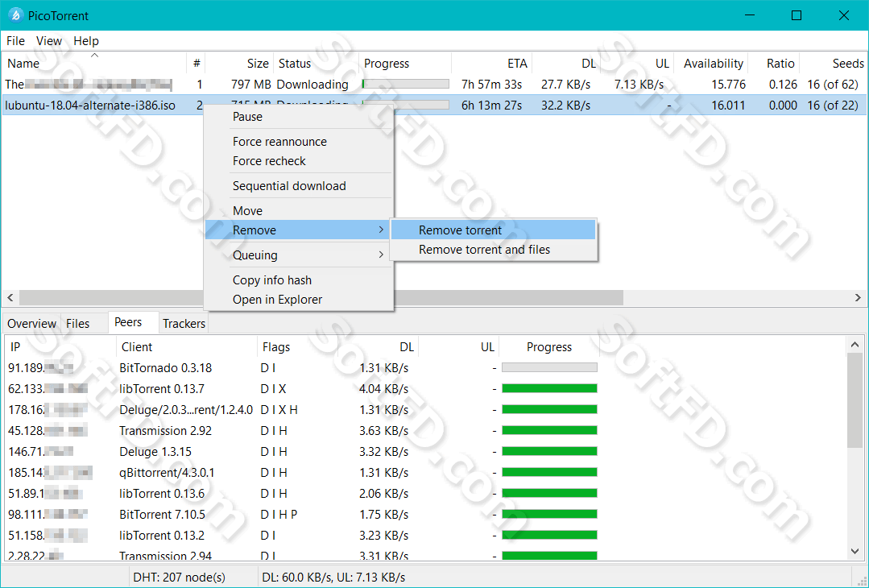The width and height of the screenshot is (869, 588).
Task: Sort torrents by Ratio column
Action: pyautogui.click(x=774, y=64)
